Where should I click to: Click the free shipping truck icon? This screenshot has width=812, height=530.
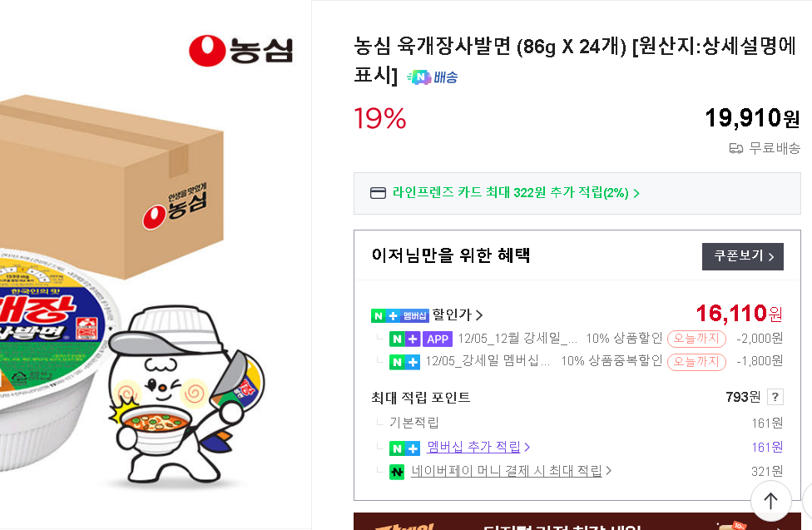(x=735, y=148)
